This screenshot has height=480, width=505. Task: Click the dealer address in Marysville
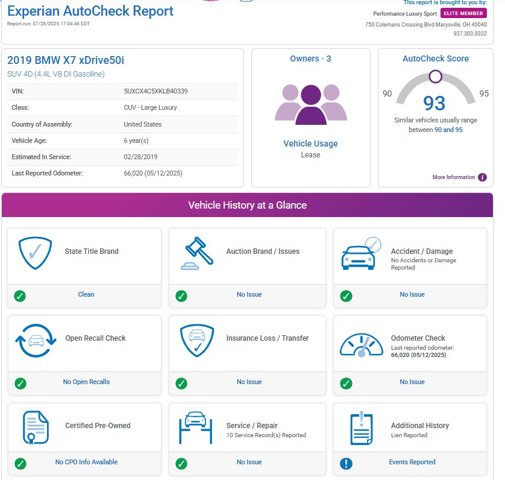coord(426,24)
